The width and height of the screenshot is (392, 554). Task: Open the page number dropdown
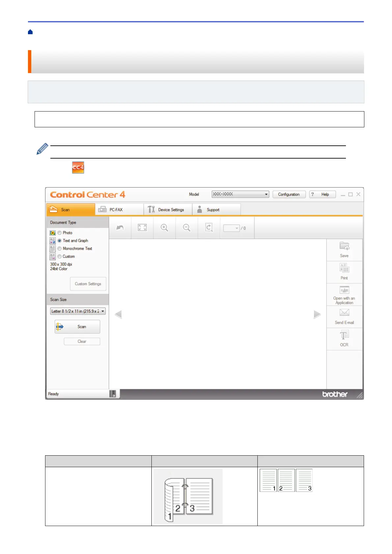click(x=231, y=228)
